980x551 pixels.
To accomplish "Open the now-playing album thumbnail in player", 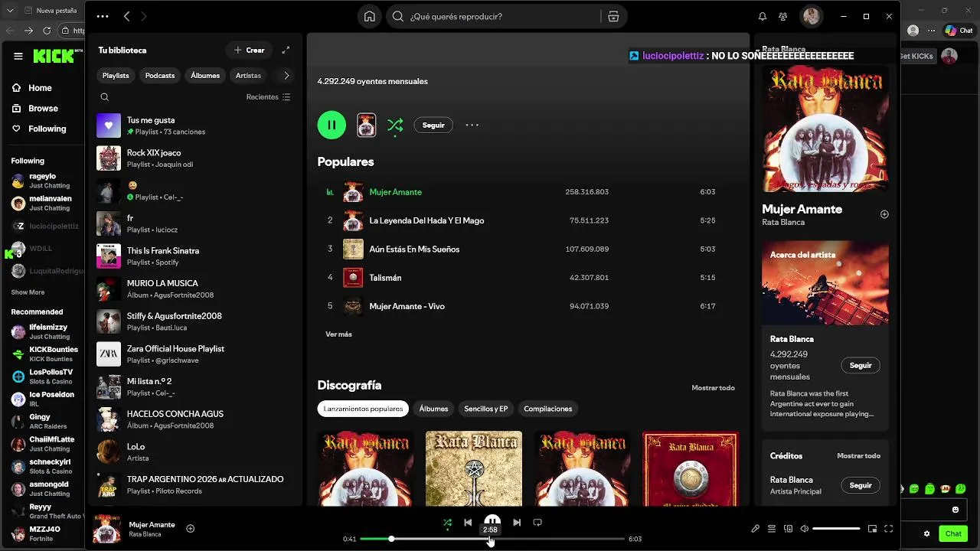I will 106,529.
